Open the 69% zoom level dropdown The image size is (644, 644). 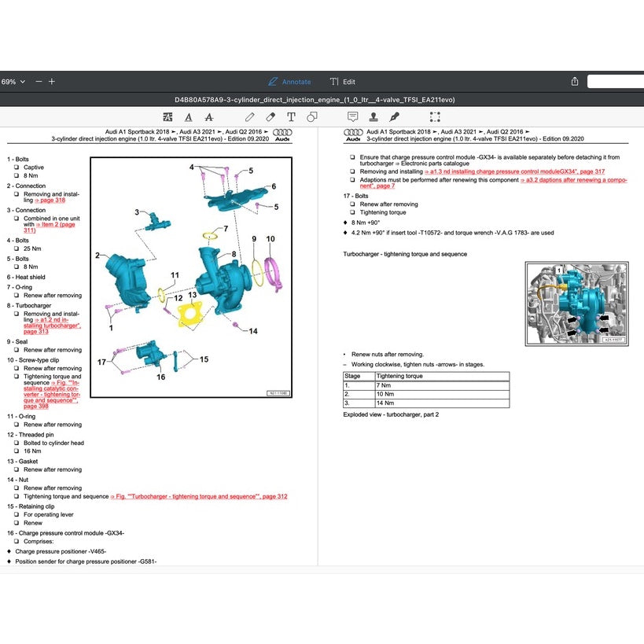[x=13, y=82]
